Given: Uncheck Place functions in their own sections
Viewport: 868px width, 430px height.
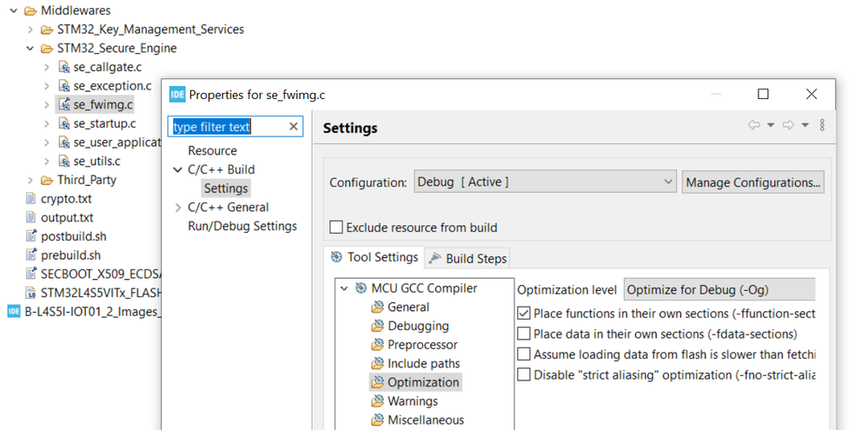Looking at the screenshot, I should 524,314.
